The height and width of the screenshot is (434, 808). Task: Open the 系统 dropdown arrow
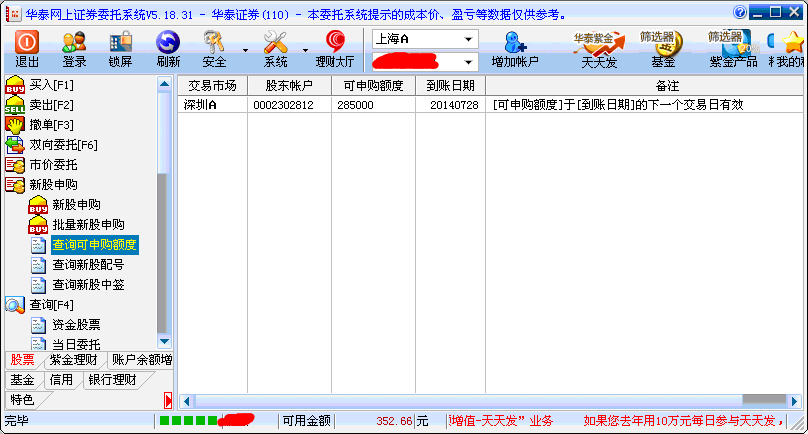pyautogui.click(x=305, y=48)
